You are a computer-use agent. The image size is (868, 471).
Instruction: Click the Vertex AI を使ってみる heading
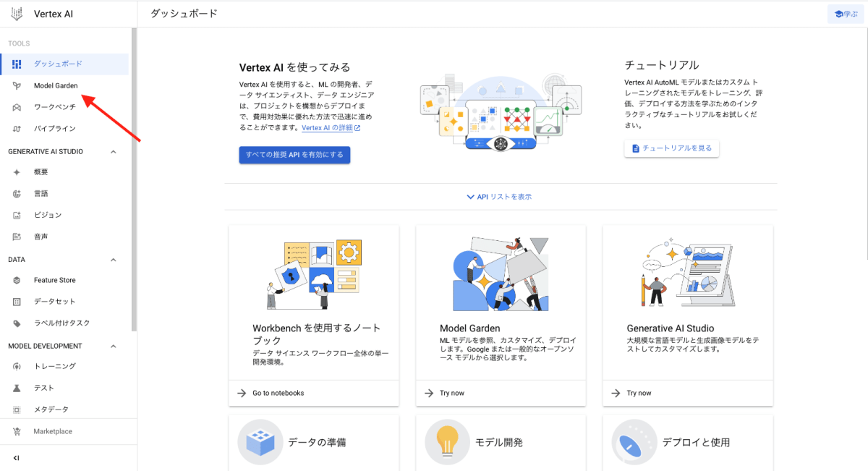click(295, 67)
